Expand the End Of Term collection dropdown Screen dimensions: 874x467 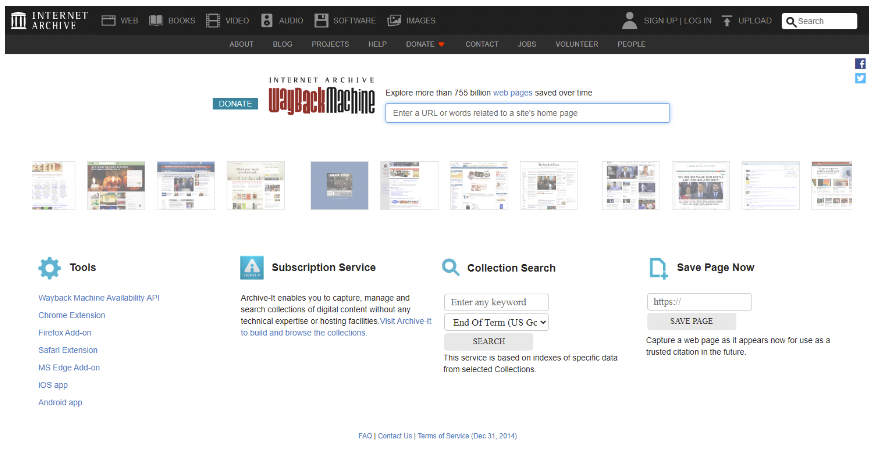496,322
